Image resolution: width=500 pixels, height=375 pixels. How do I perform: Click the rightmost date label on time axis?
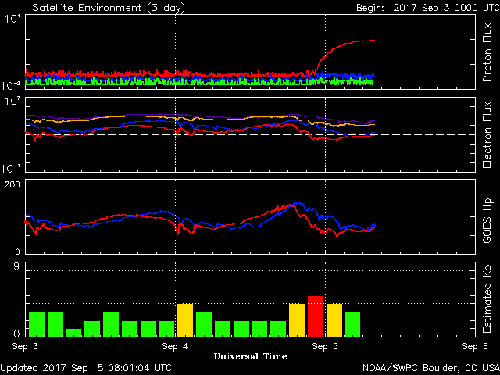475,347
